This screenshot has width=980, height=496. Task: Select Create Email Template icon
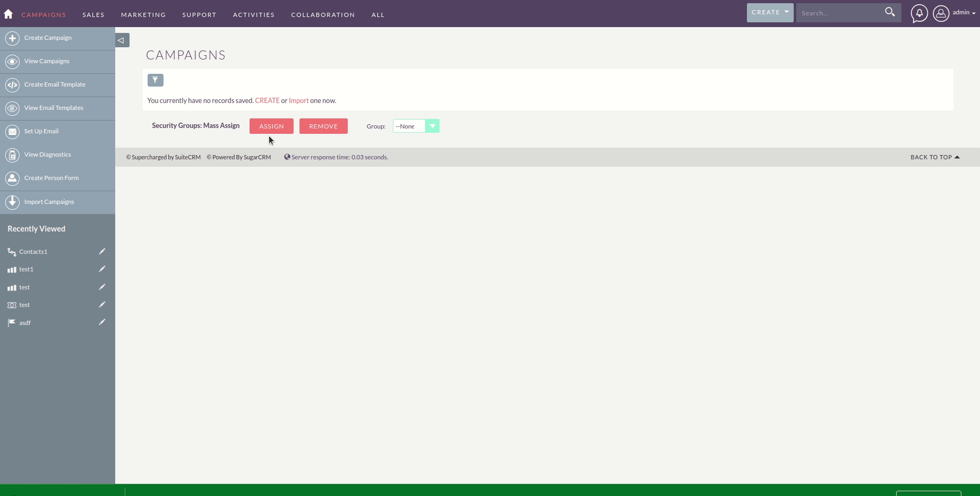click(12, 84)
